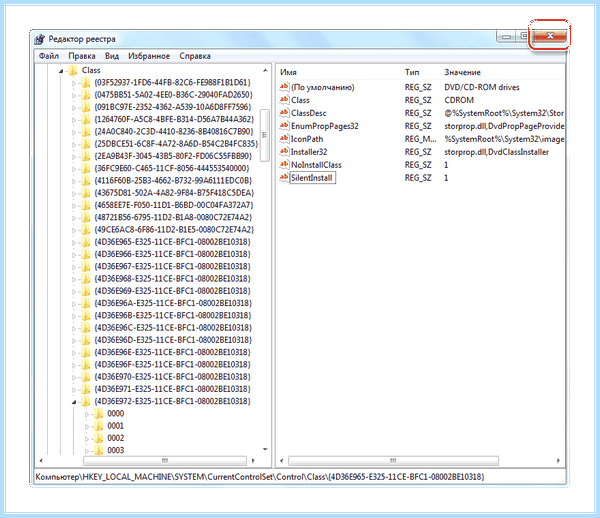Click string value icon of EnumPropPages32
The height and width of the screenshot is (518, 600).
click(x=284, y=125)
